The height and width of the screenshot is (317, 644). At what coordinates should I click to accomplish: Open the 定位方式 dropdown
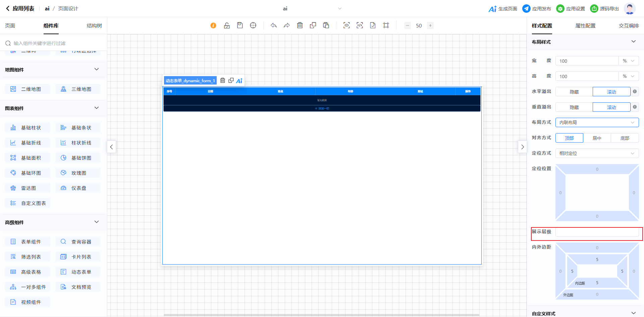click(x=597, y=154)
